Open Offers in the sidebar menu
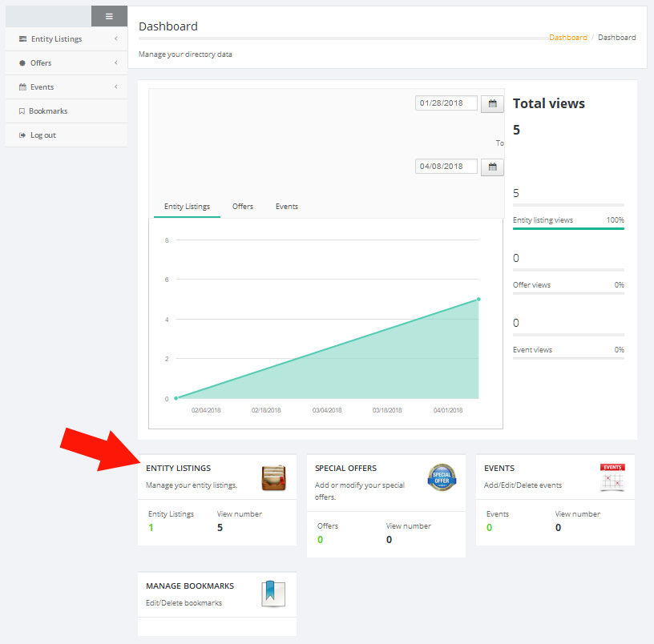 (x=67, y=63)
